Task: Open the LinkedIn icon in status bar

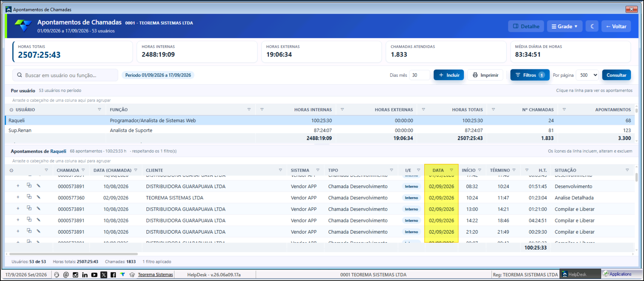Action: coord(85,275)
